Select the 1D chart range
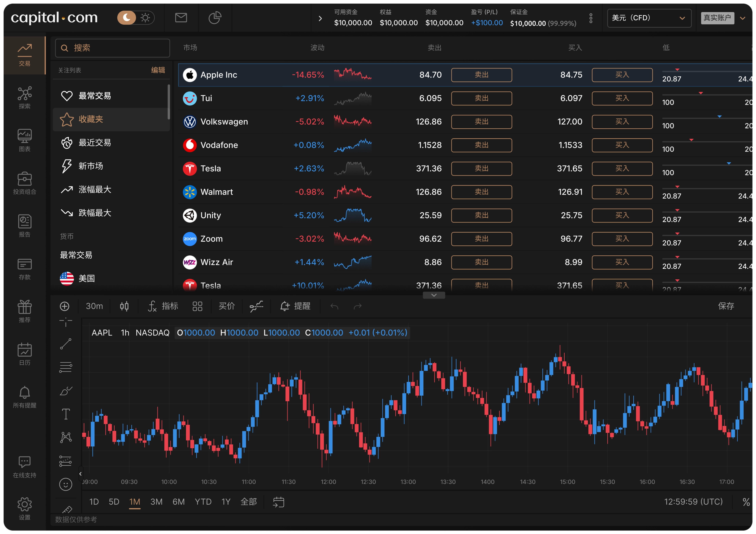 click(x=94, y=502)
